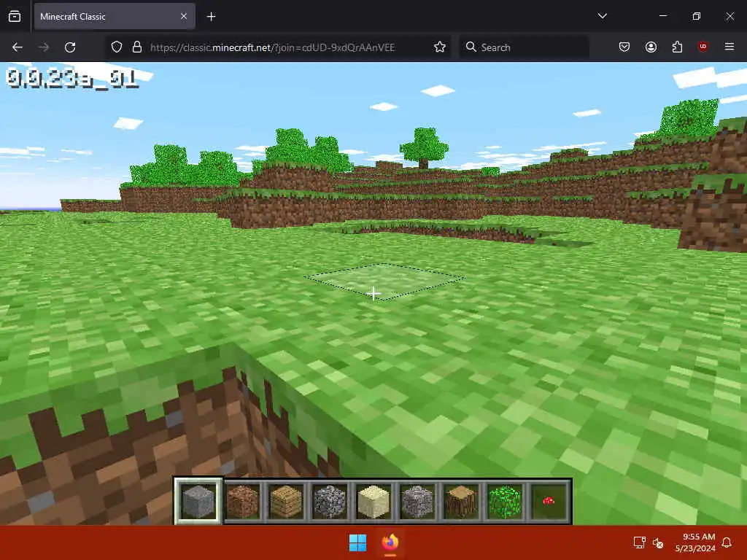This screenshot has width=747, height=560.
Task: Close the Minecraft Classic tab
Action: (x=184, y=16)
